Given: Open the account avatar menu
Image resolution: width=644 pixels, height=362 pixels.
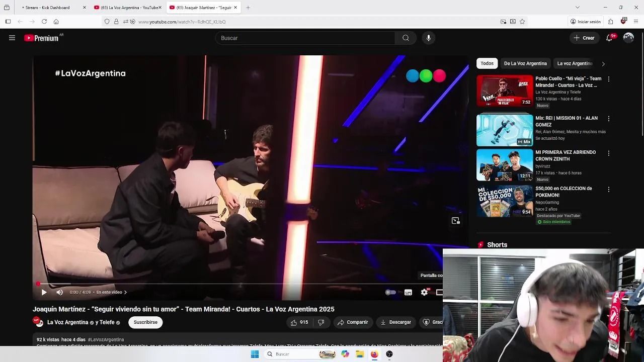Looking at the screenshot, I should [x=628, y=38].
